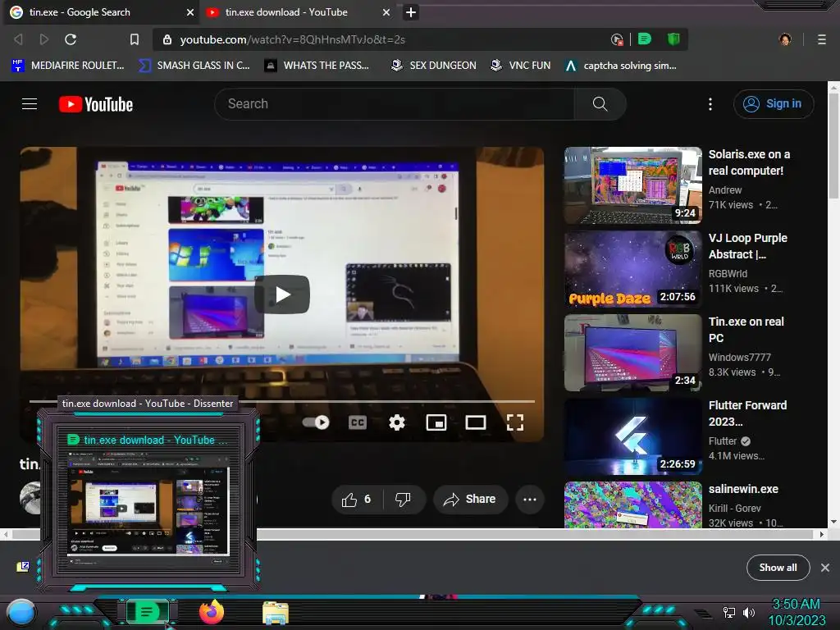Click the browser forward arrow
Viewport: 840px width, 630px height.
44,39
